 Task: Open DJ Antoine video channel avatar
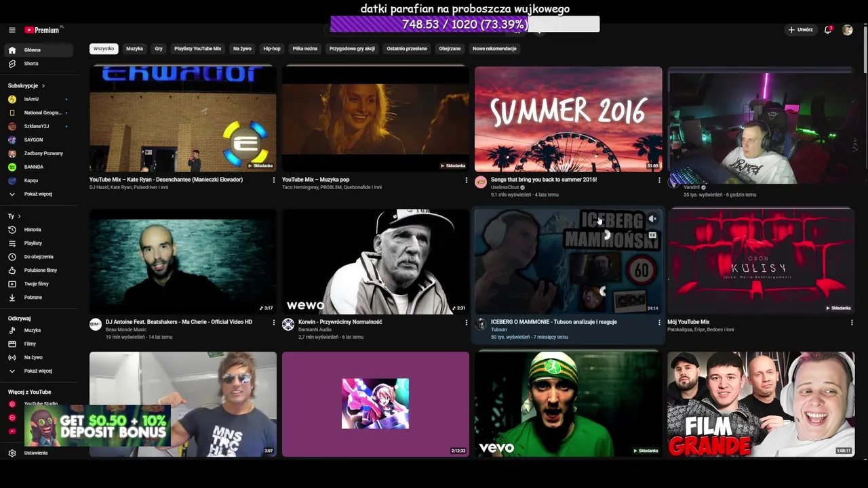point(96,325)
